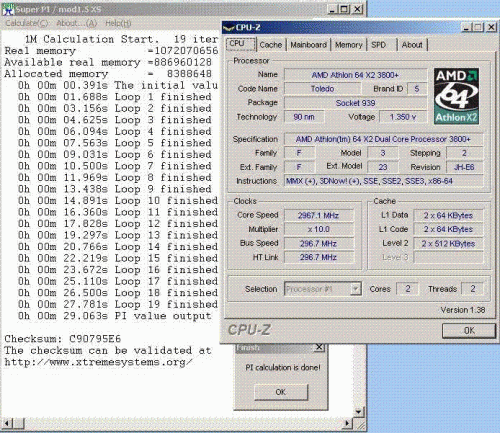Click the PI value output line
Viewport: 500px width, 433px height.
pyautogui.click(x=114, y=316)
